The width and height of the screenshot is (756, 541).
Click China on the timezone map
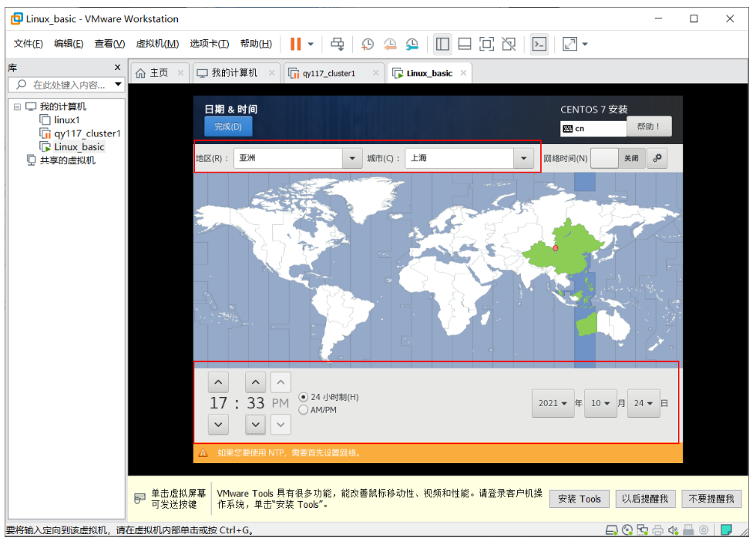564,248
